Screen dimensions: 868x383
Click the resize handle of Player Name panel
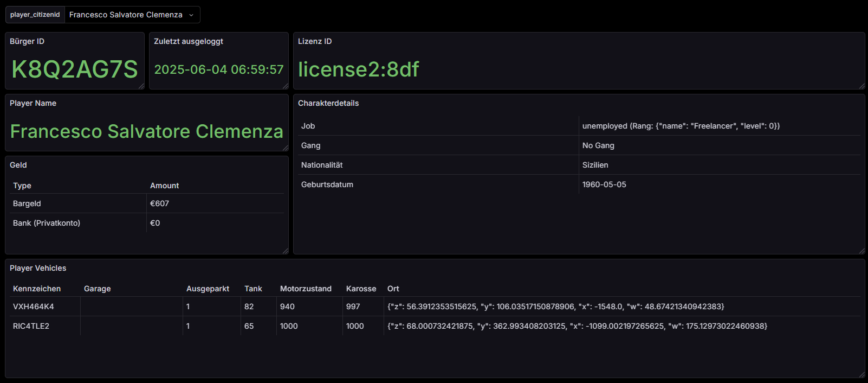click(x=286, y=148)
